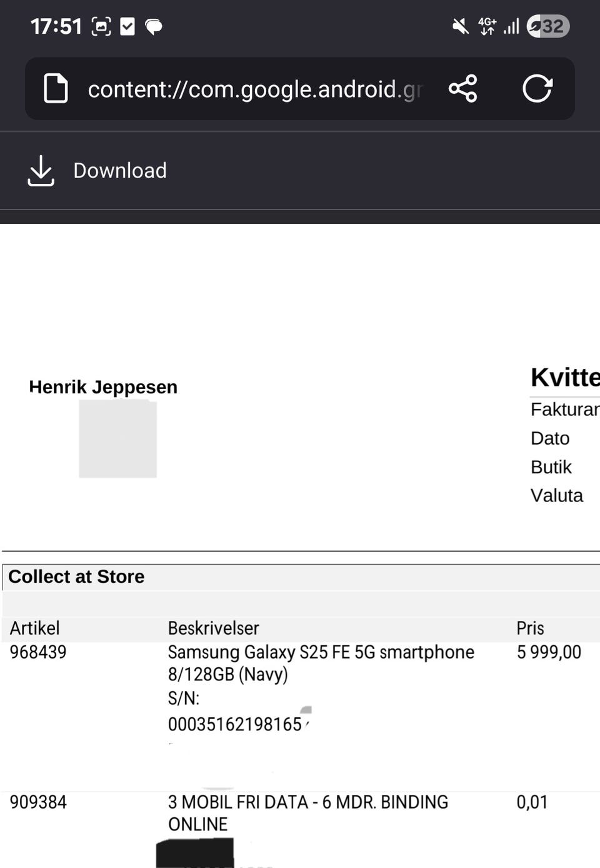Image resolution: width=600 pixels, height=868 pixels.
Task: Tap the content:// URL address field
Action: click(255, 89)
